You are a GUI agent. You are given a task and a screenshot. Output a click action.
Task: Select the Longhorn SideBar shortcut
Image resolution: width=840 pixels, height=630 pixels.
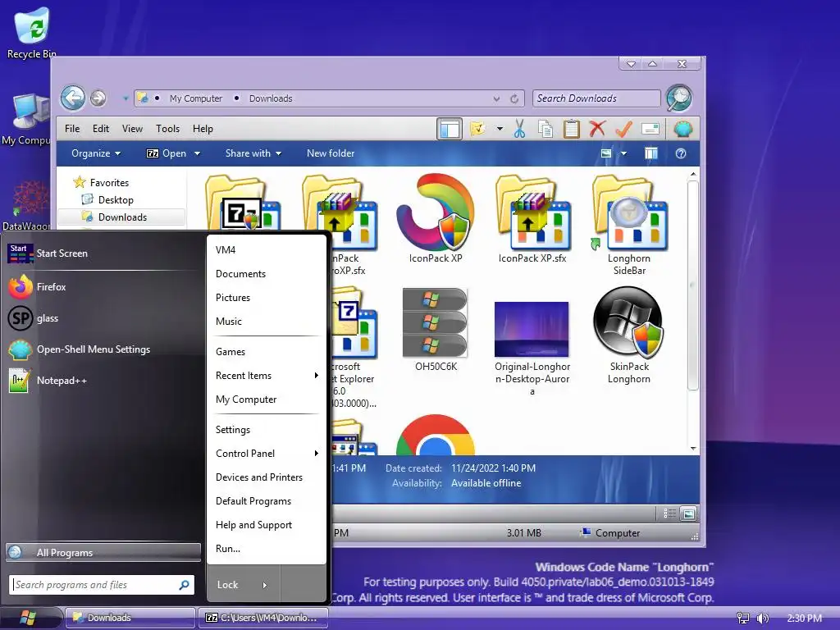tap(629, 225)
